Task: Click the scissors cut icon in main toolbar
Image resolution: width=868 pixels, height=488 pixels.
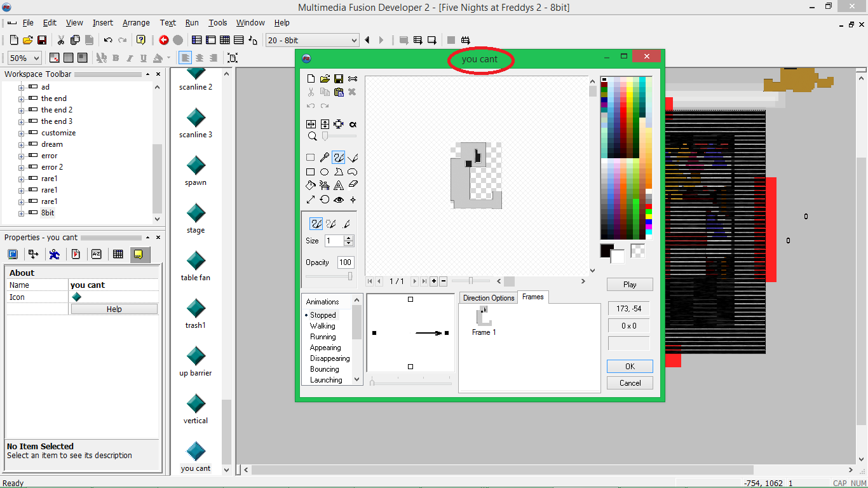Action: [x=61, y=40]
